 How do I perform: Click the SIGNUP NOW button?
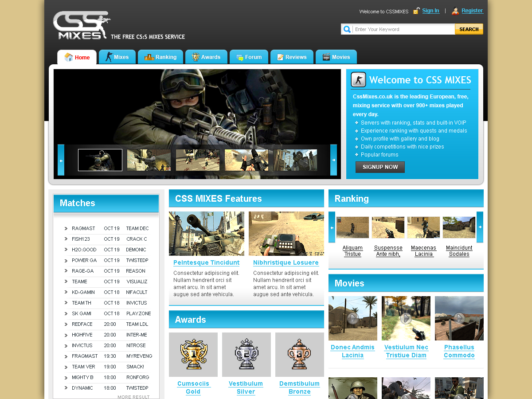380,167
